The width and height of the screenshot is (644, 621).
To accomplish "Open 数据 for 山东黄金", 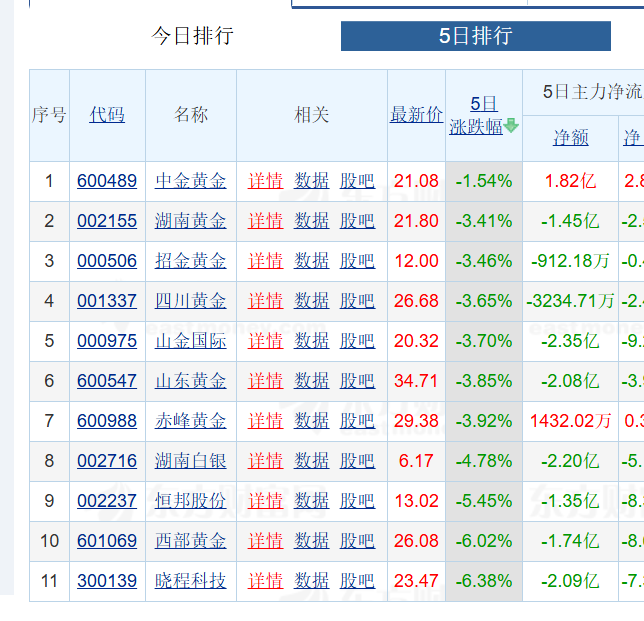I will [x=311, y=381].
